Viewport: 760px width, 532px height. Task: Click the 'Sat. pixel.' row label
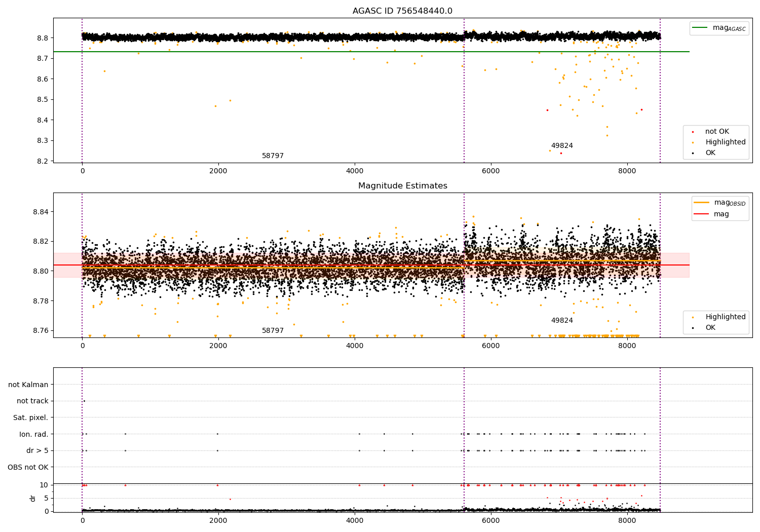click(x=31, y=418)
